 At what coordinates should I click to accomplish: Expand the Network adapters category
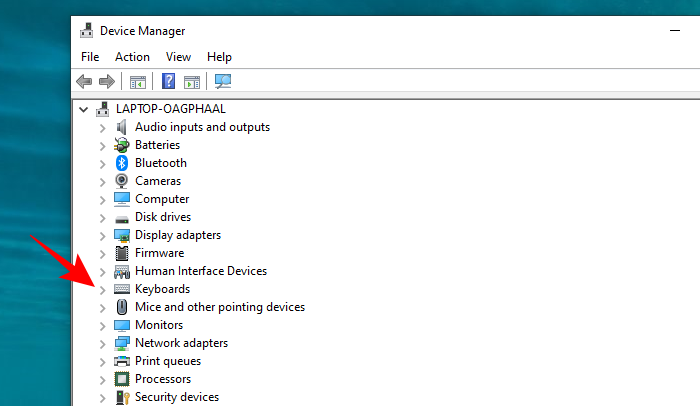[102, 343]
